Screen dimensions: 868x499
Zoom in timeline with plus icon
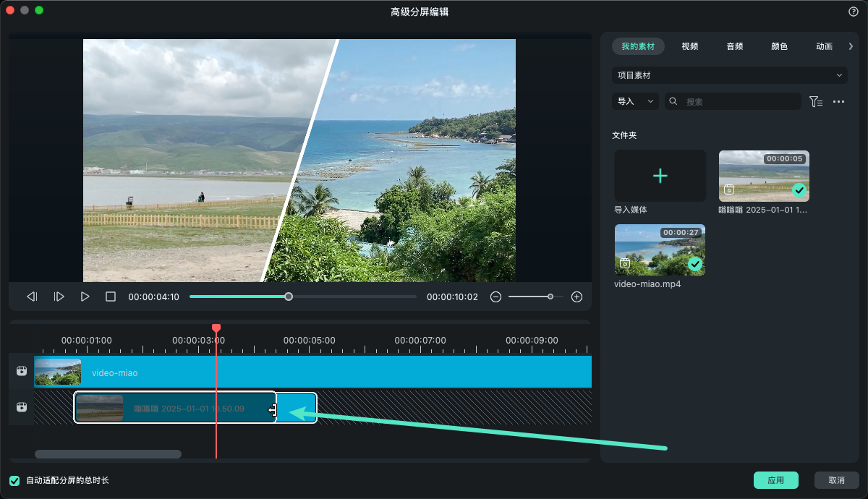click(x=576, y=297)
